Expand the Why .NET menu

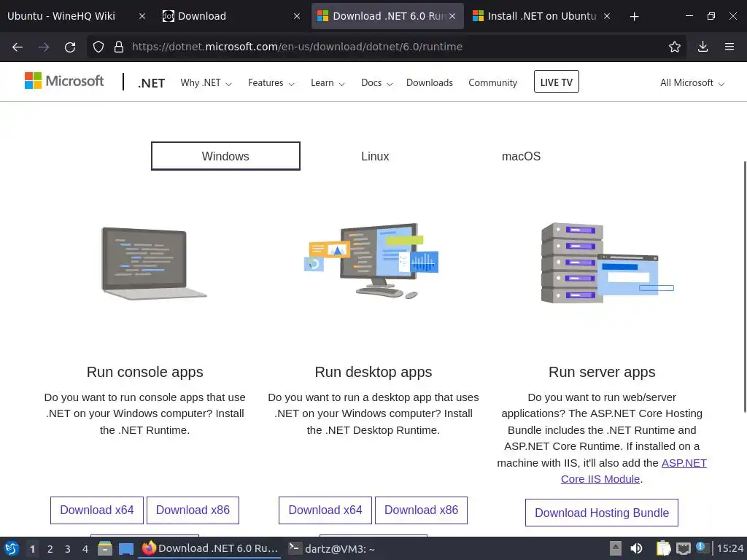(x=206, y=83)
